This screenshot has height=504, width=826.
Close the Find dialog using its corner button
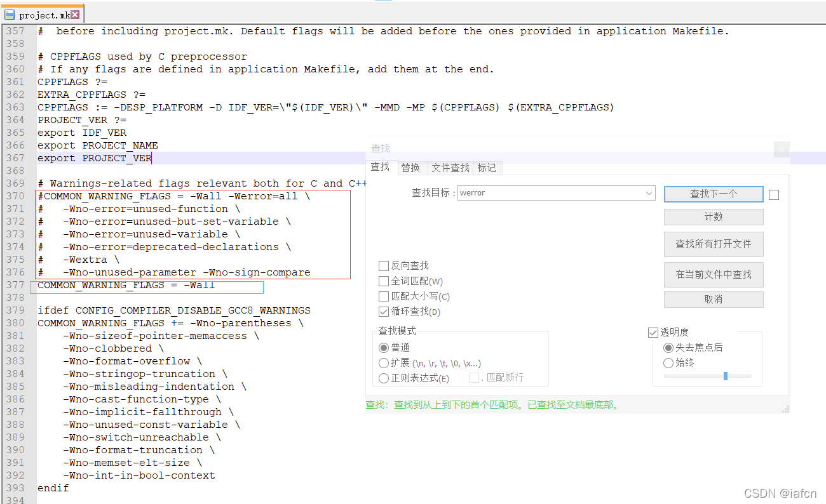pos(782,149)
